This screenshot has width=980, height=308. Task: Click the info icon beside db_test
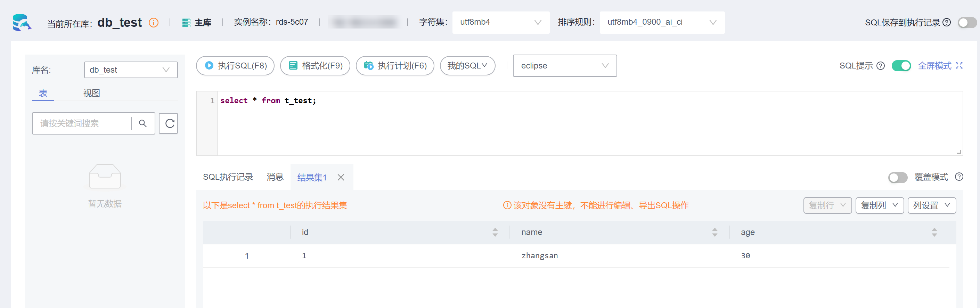pyautogui.click(x=154, y=23)
